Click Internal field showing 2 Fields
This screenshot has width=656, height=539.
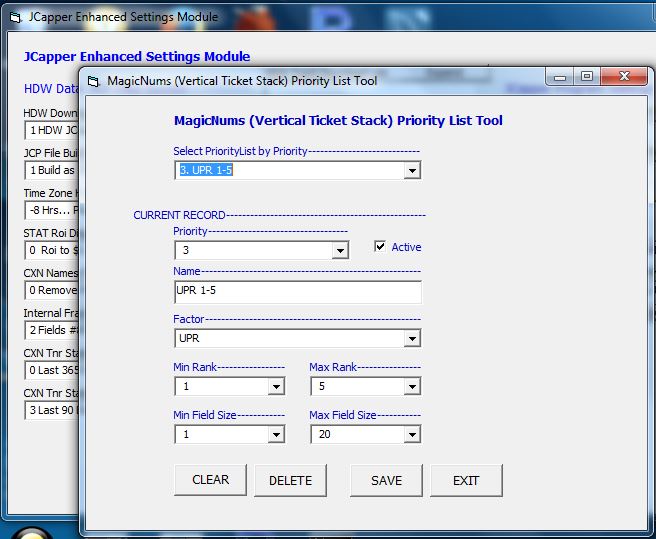pyautogui.click(x=51, y=330)
